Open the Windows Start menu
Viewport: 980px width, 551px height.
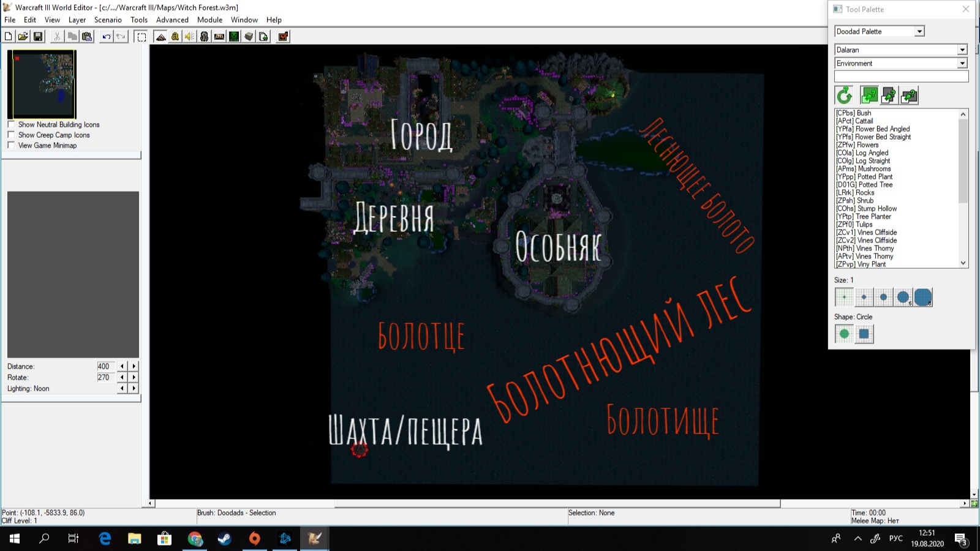click(x=15, y=539)
